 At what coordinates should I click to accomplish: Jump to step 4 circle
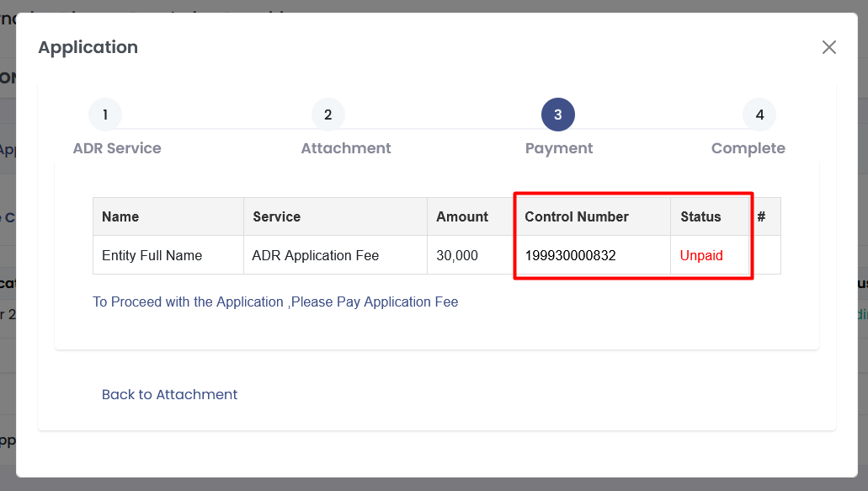point(759,115)
